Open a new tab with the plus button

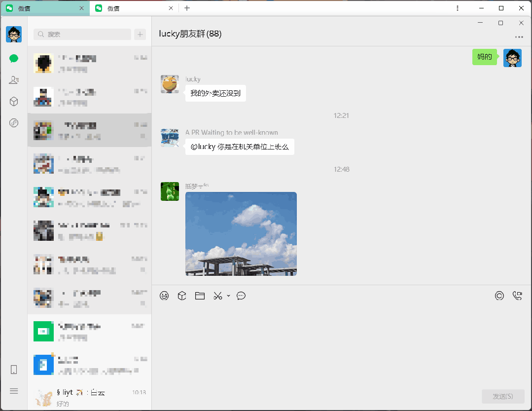pyautogui.click(x=187, y=8)
